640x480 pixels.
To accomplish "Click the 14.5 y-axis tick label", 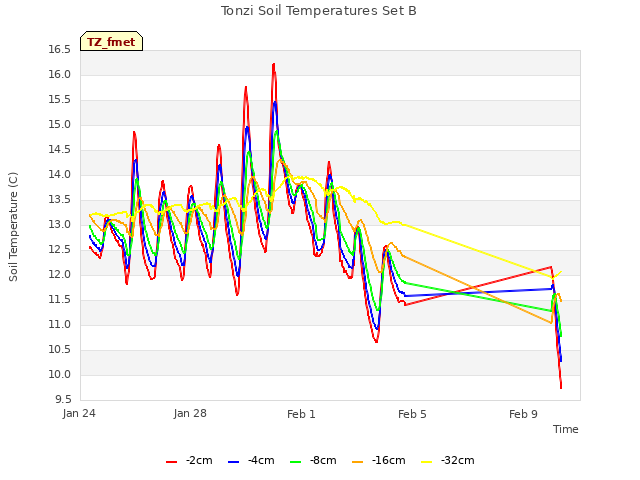I will (x=60, y=149).
